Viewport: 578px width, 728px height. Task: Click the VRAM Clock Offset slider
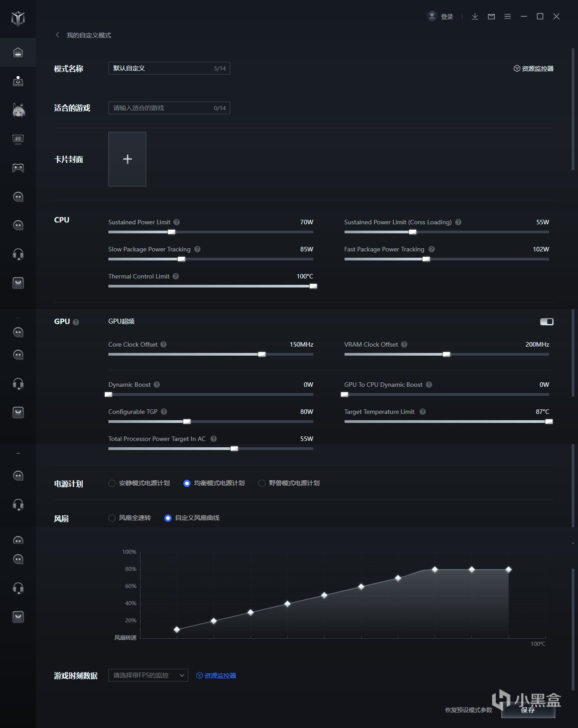tap(447, 354)
